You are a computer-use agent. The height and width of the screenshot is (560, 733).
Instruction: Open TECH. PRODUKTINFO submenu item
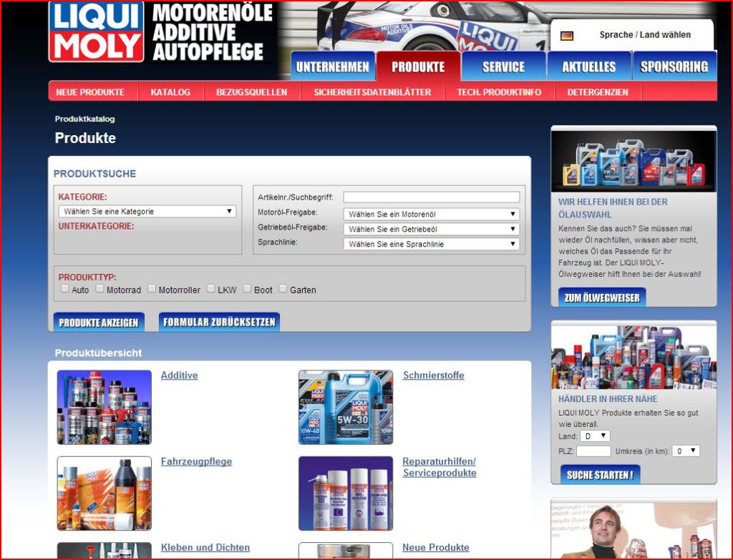point(499,92)
